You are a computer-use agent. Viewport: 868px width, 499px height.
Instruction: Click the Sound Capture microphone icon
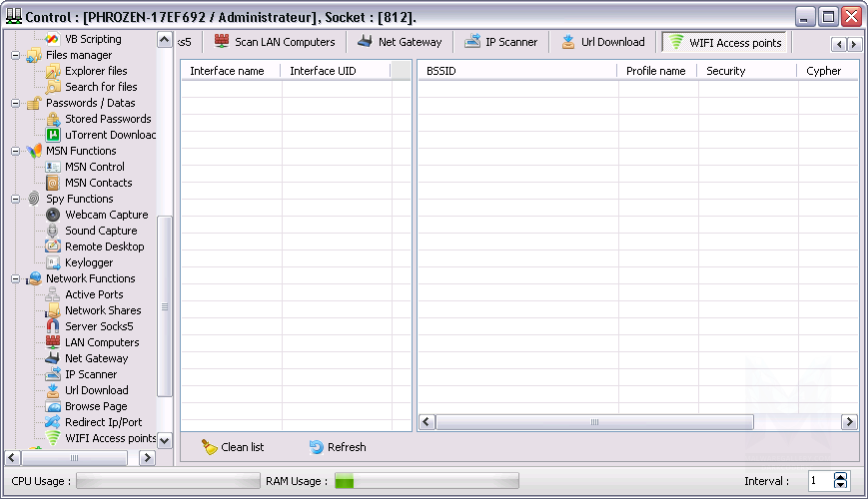54,231
